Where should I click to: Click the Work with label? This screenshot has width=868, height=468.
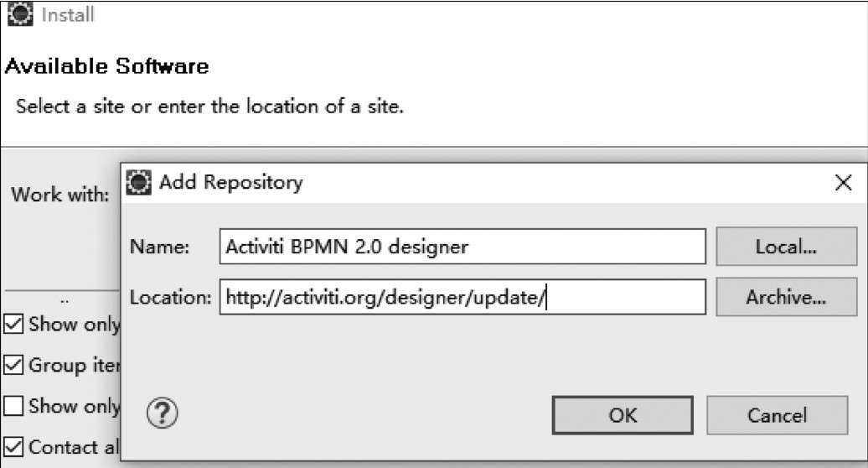(x=60, y=195)
